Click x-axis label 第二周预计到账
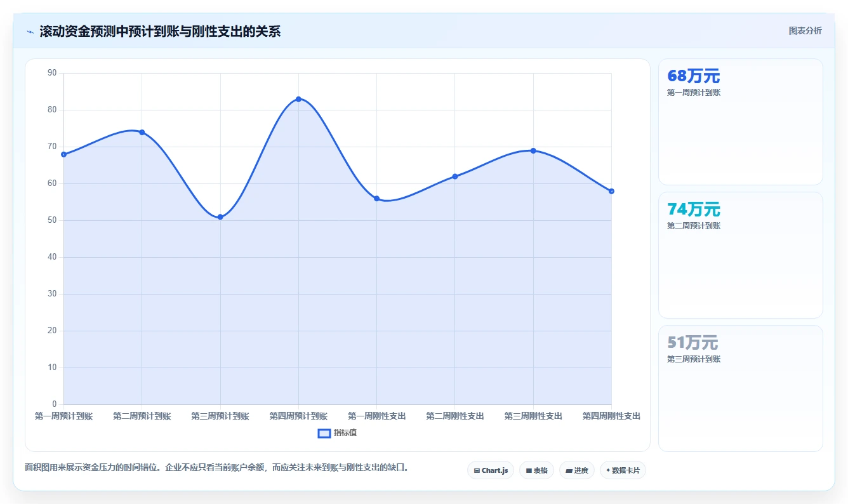Viewport: 848px width, 504px height. tap(142, 416)
